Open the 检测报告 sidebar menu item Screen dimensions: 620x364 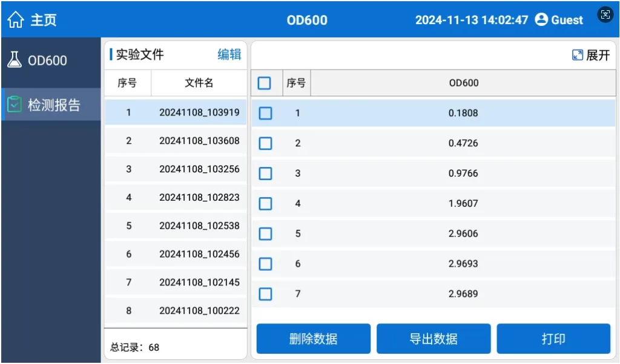[51, 105]
